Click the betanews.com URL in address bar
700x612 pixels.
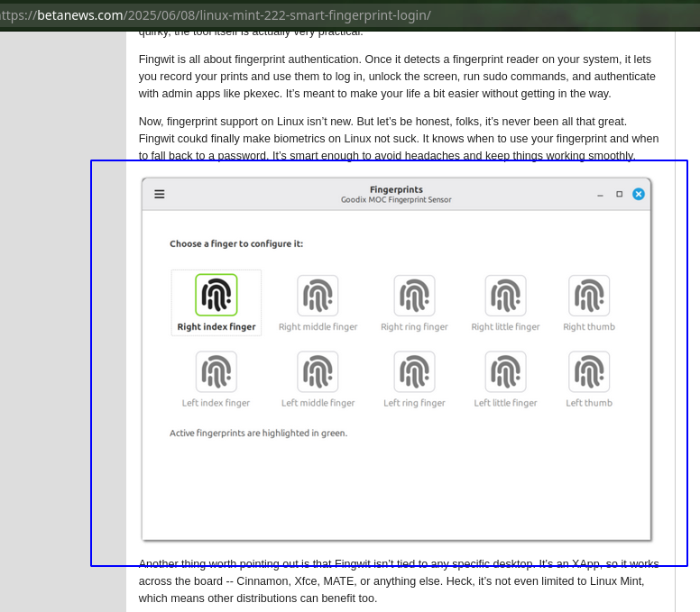pos(216,15)
